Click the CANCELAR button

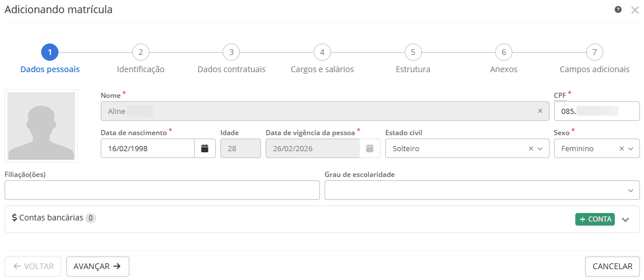tap(613, 266)
